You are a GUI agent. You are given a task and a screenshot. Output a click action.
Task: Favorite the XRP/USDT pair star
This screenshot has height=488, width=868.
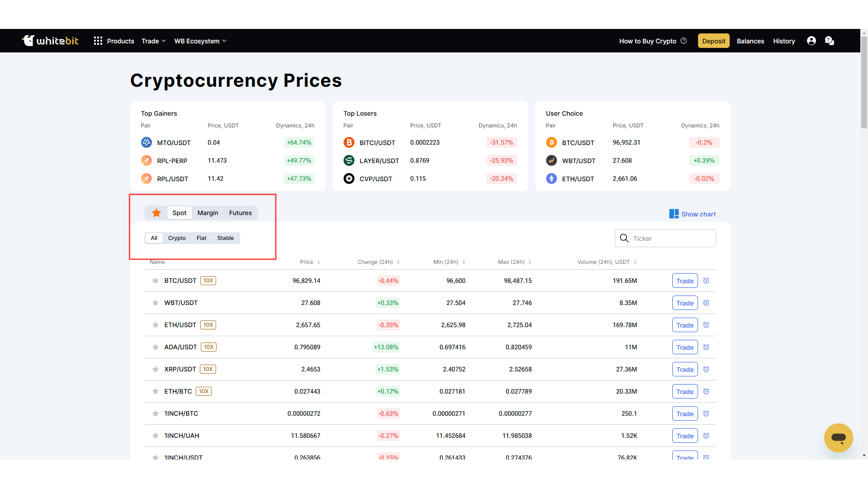pos(156,369)
